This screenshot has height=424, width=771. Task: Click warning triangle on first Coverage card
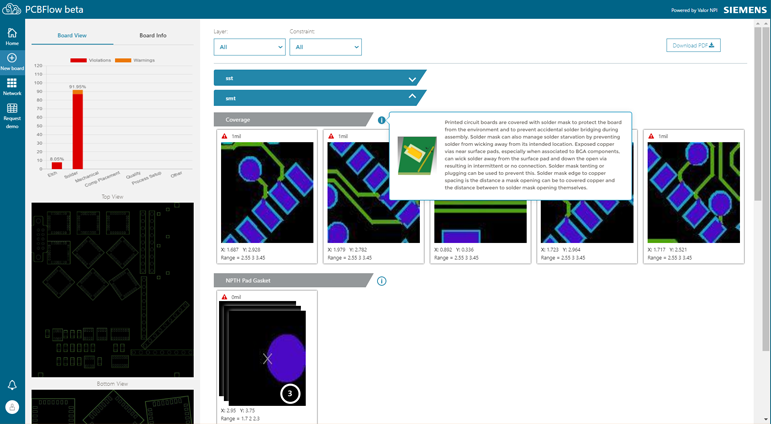click(224, 136)
